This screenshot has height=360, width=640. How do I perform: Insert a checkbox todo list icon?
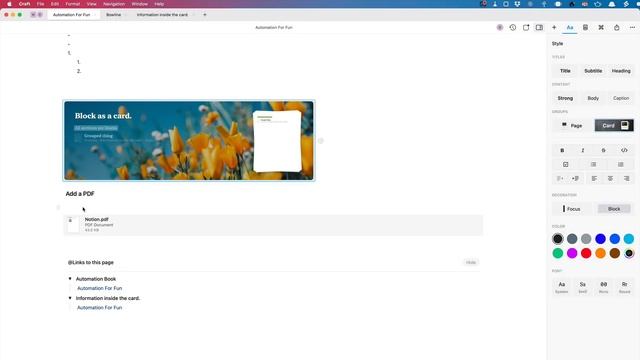[565, 164]
